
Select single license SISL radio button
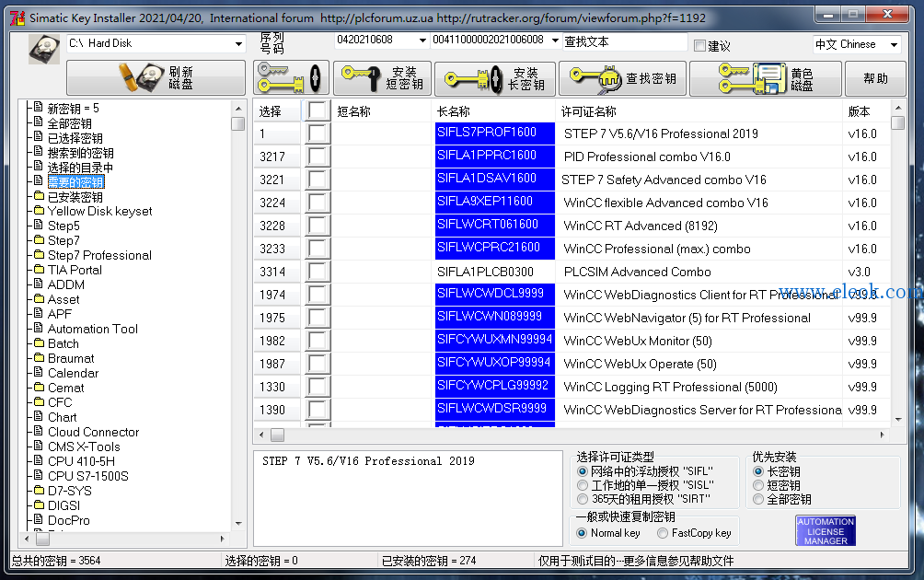pyautogui.click(x=583, y=485)
